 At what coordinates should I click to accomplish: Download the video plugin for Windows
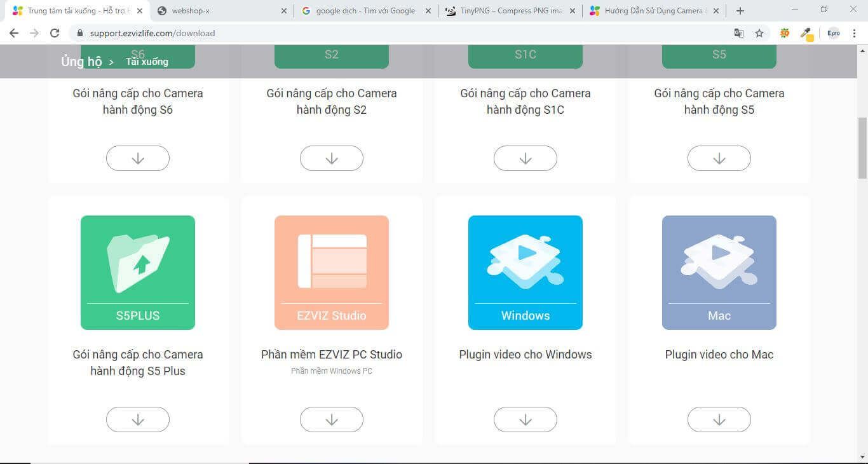coord(526,420)
